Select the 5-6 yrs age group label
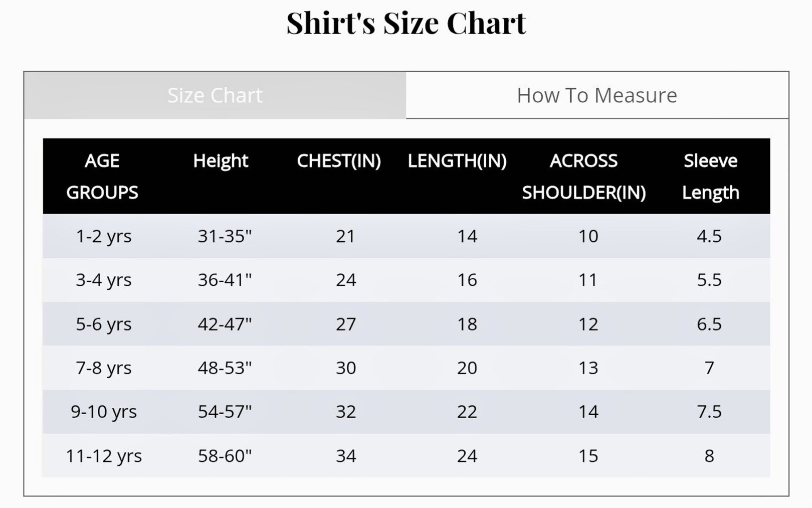This screenshot has width=812, height=508. coord(104,324)
